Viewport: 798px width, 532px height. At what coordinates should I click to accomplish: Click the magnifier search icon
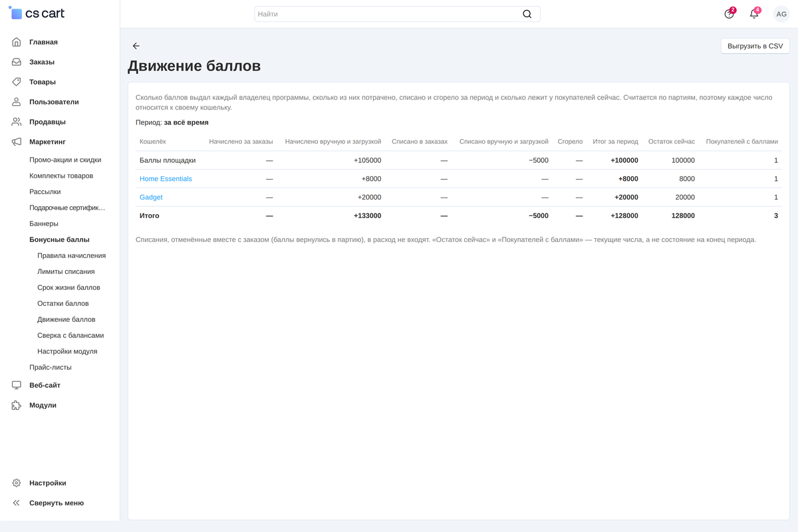tap(527, 14)
